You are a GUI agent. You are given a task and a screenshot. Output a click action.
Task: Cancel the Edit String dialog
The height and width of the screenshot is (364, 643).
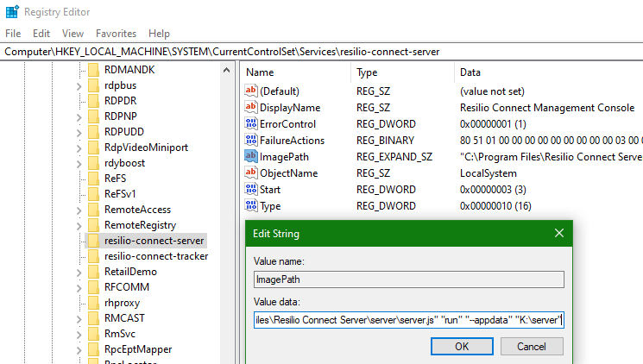tap(532, 346)
